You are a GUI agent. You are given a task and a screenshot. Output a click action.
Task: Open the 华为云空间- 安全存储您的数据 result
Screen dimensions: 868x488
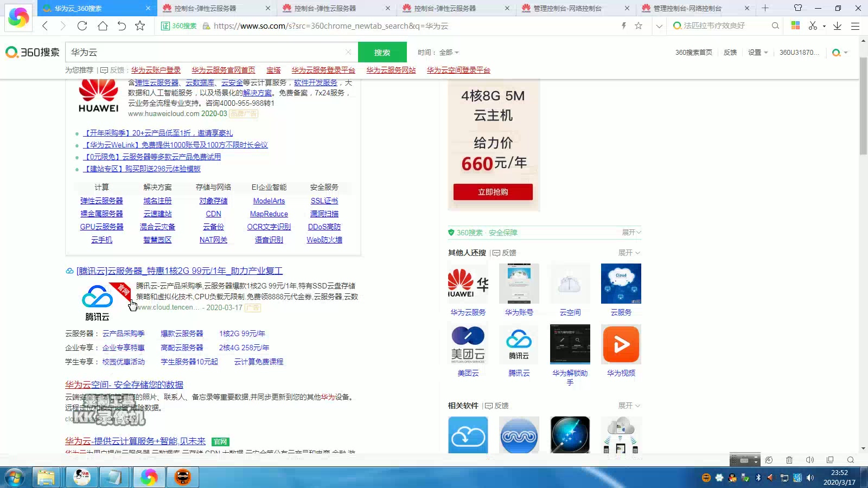click(x=124, y=384)
